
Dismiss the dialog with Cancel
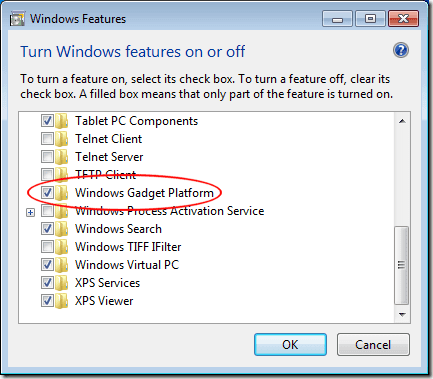tap(373, 345)
